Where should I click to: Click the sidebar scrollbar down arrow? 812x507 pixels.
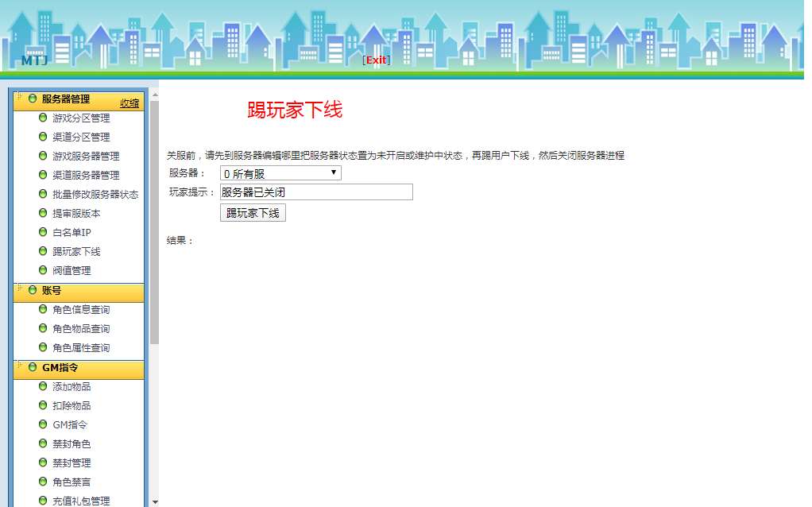point(153,501)
